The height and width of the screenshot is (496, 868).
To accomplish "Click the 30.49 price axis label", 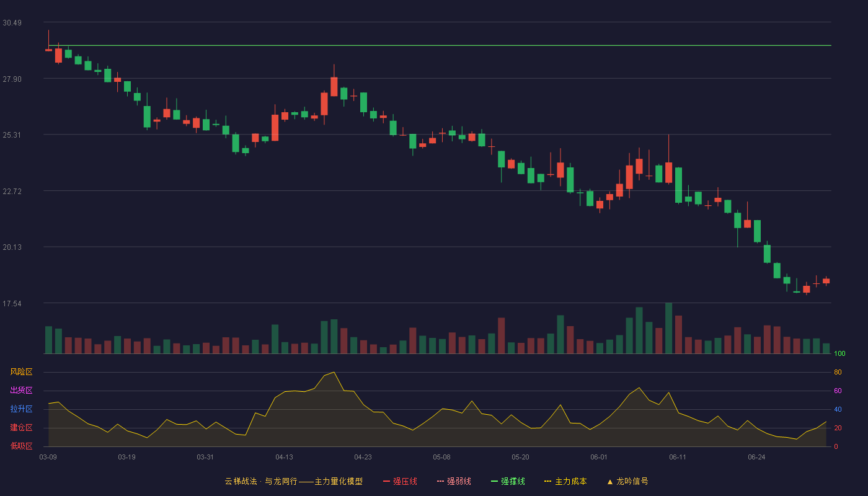I will (x=12, y=23).
